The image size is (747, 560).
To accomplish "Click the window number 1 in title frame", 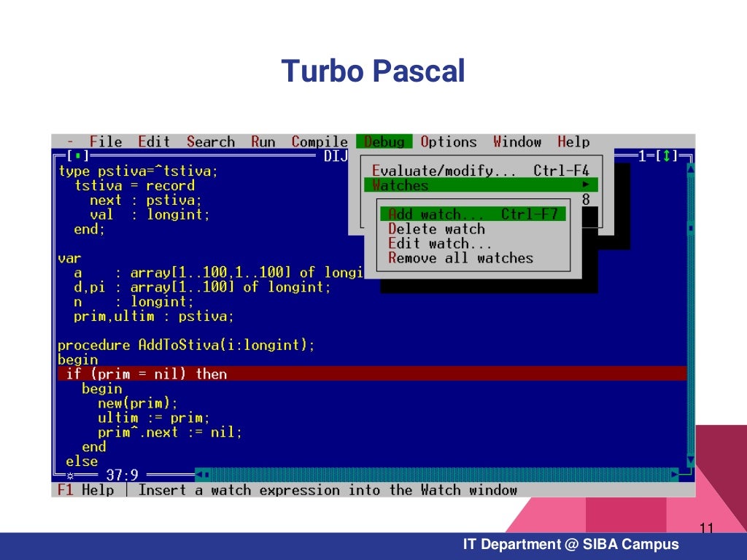I will [642, 156].
